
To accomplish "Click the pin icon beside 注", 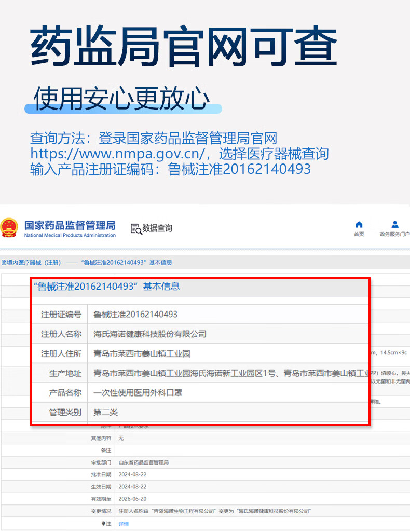I will [103, 524].
